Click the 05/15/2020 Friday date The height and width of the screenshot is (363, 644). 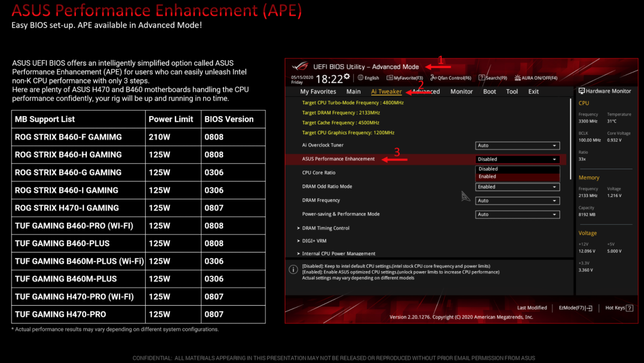(x=302, y=79)
